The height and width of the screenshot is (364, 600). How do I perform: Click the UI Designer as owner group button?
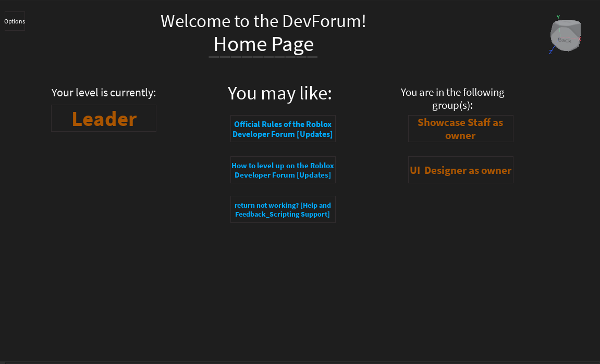[x=460, y=170]
